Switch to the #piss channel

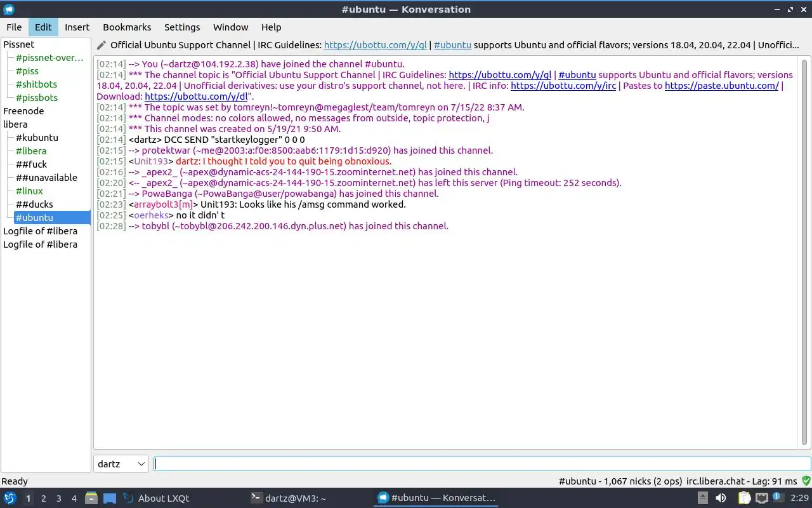(27, 71)
